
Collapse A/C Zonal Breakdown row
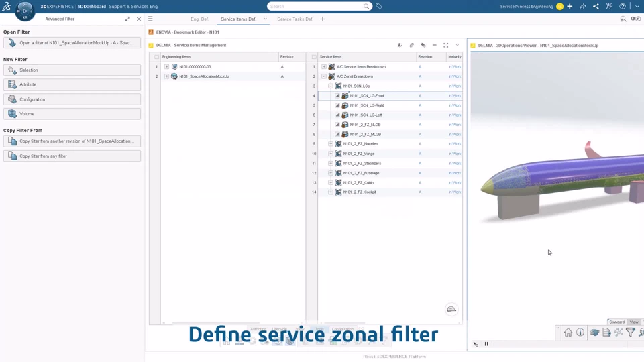click(x=324, y=76)
